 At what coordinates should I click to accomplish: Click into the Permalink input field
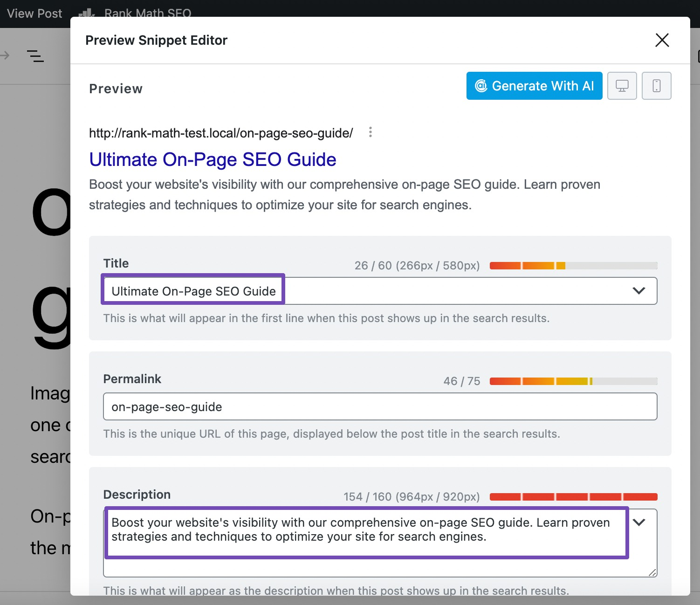pyautogui.click(x=380, y=406)
